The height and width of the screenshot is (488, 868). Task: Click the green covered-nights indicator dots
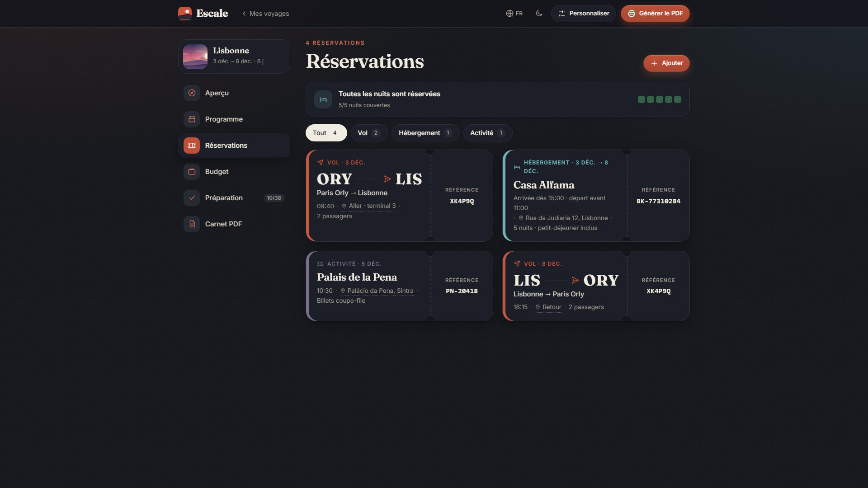point(659,99)
